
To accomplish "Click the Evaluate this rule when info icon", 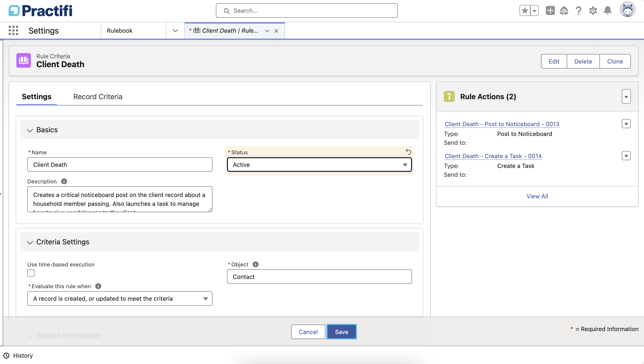I will coord(98,286).
